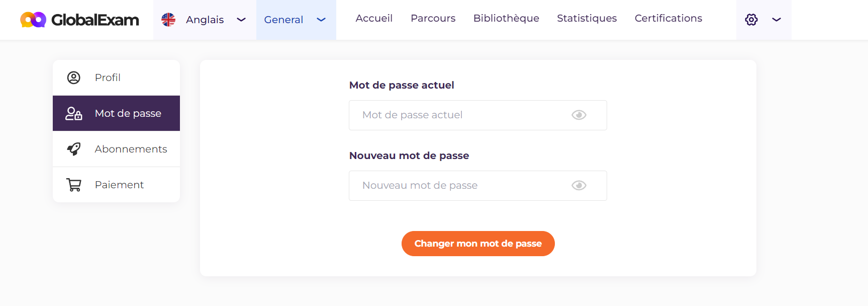Image resolution: width=868 pixels, height=306 pixels.
Task: Click the GlobalExam logo icon
Action: tap(33, 20)
